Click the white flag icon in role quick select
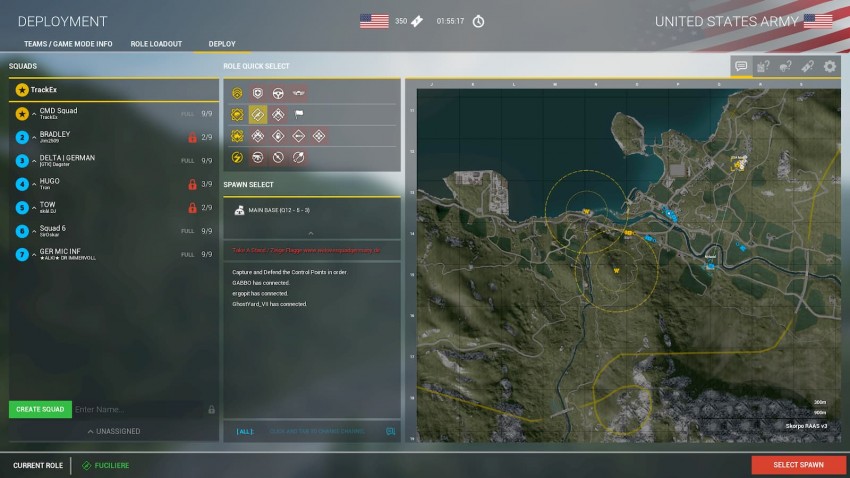Screen dimensions: 850x478 299,114
